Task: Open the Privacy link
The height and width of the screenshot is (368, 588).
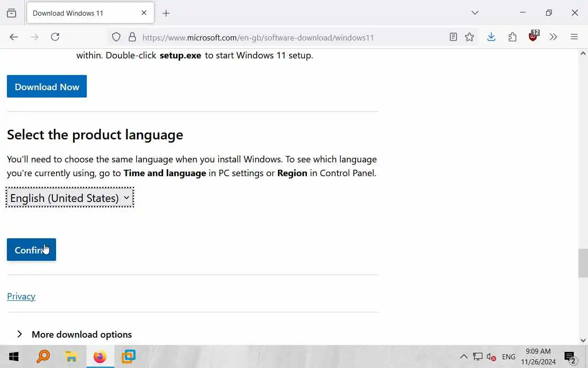Action: 21,296
